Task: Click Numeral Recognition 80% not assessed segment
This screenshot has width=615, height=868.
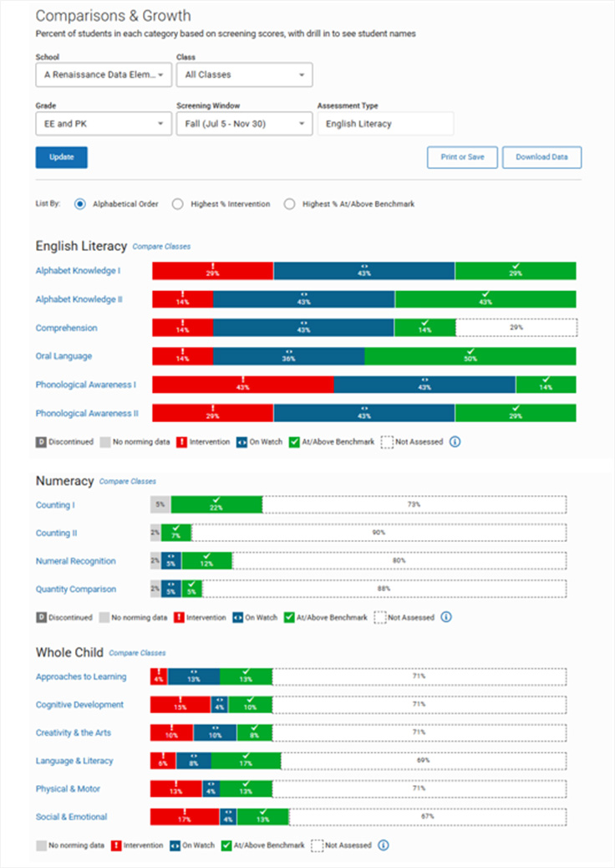Action: (x=399, y=561)
